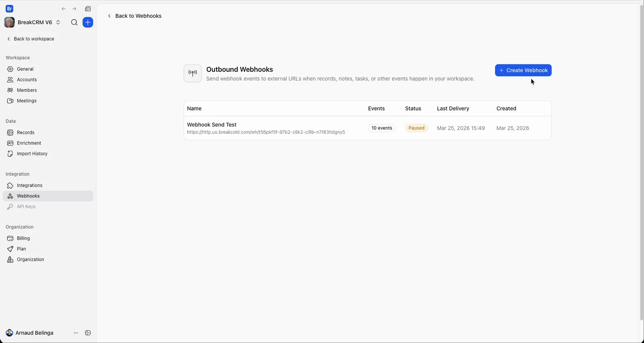Open the Billing page
The width and height of the screenshot is (644, 343).
(47, 238)
